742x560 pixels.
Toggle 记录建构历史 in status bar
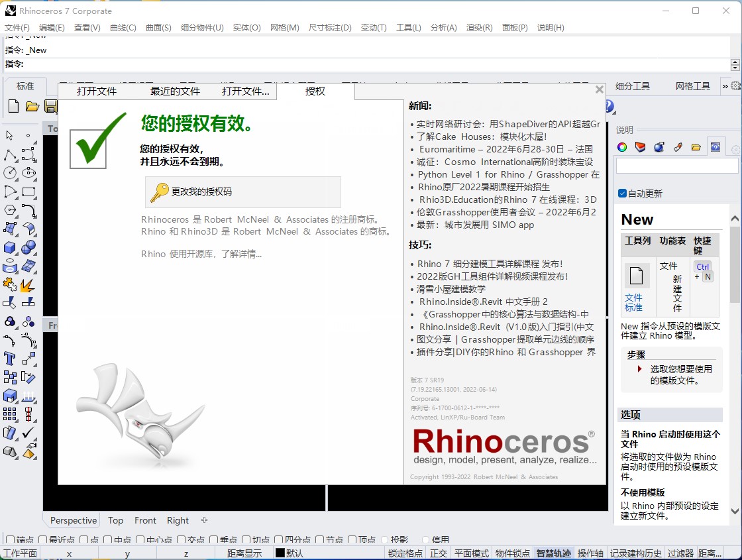tap(635, 553)
